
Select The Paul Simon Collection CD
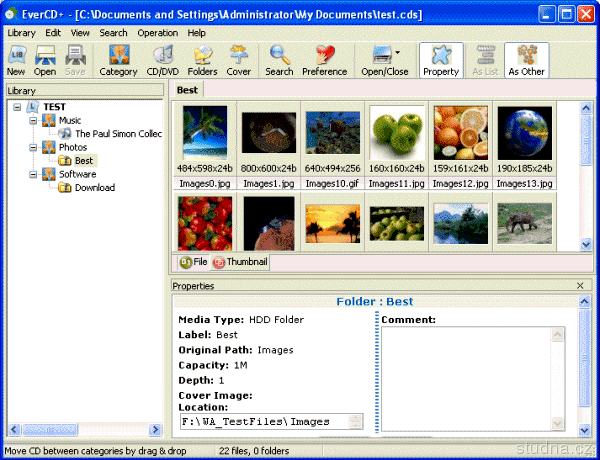coord(118,134)
